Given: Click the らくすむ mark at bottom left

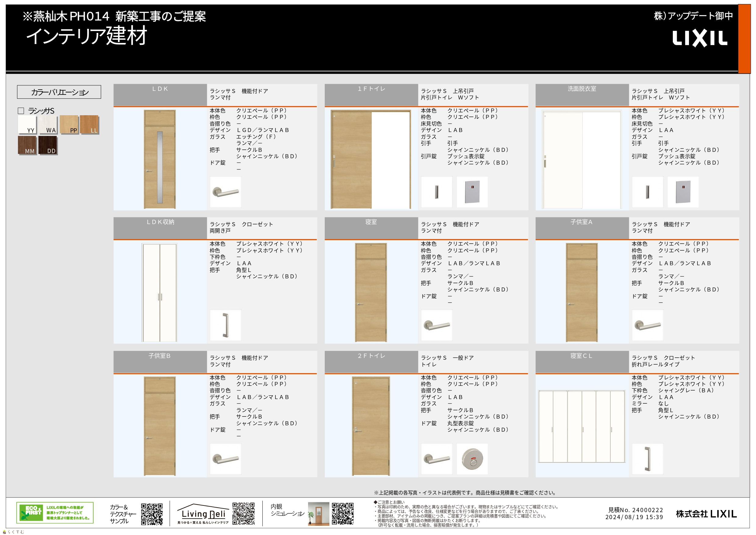Looking at the screenshot, I should [x=13, y=532].
